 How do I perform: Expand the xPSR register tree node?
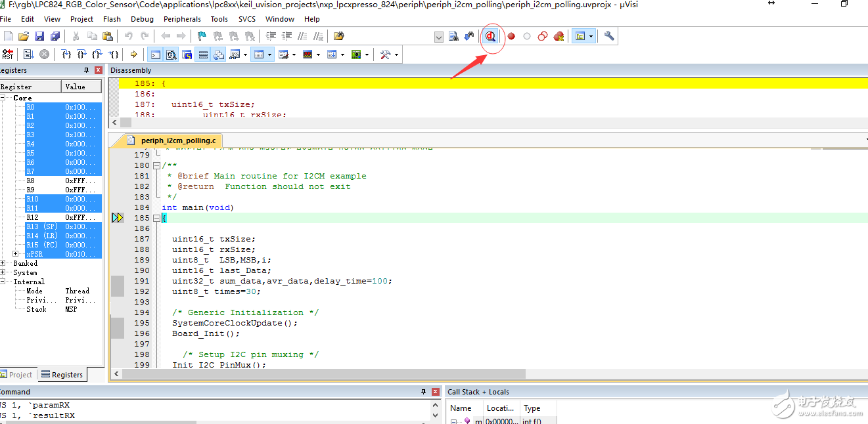(16, 254)
